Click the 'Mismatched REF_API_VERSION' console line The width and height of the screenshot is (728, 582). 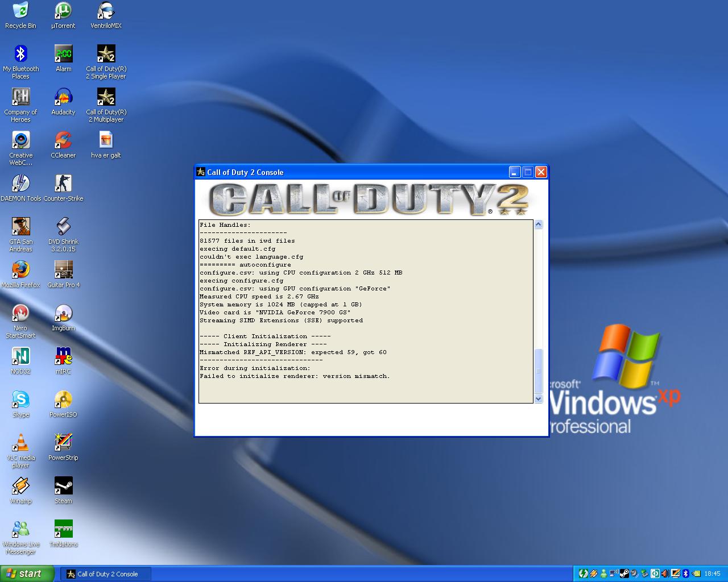tap(293, 352)
